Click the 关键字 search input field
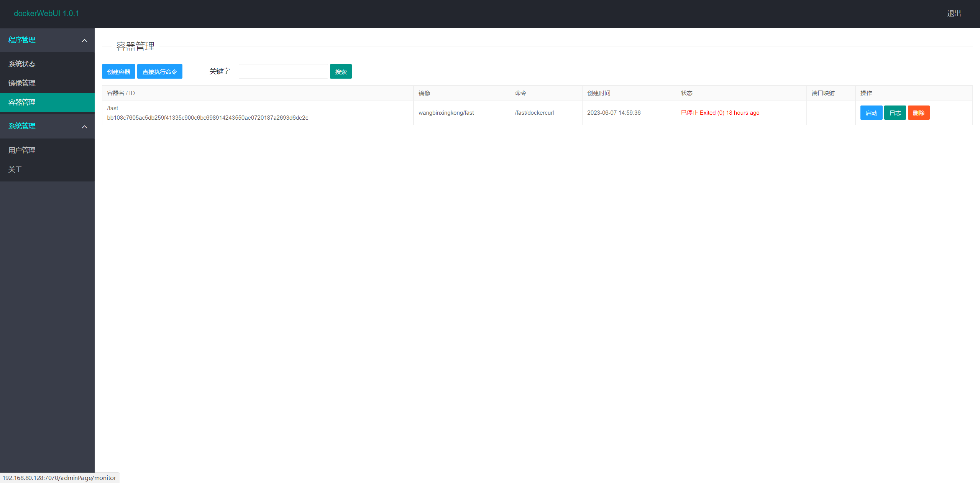980x483 pixels. [283, 71]
